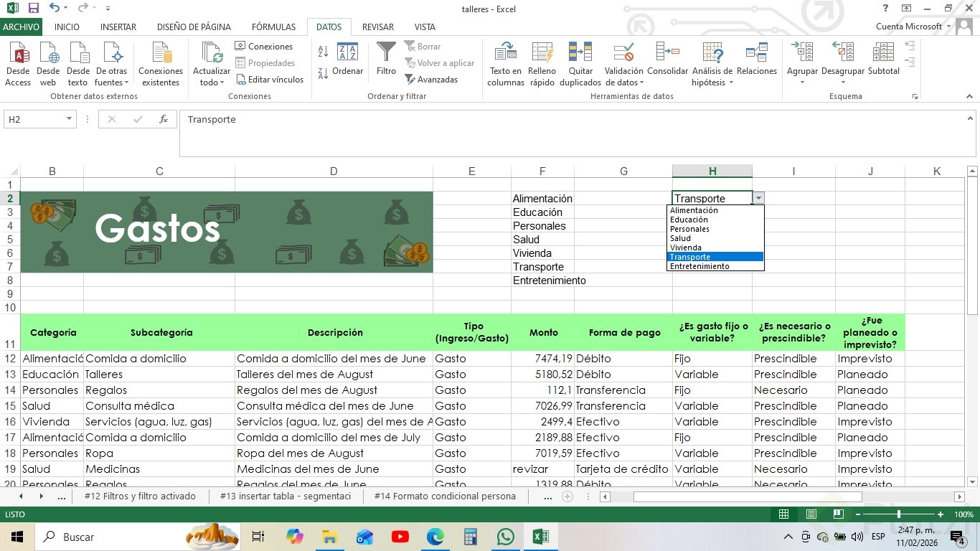
Task: Switch to sheet #14 Formato condicional persona
Action: [x=444, y=496]
